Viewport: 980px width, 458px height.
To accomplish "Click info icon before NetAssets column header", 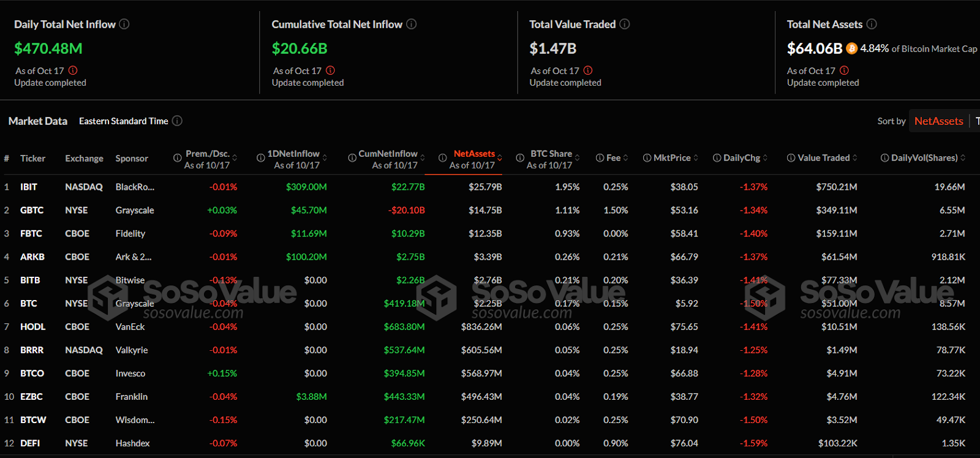I will (x=443, y=158).
